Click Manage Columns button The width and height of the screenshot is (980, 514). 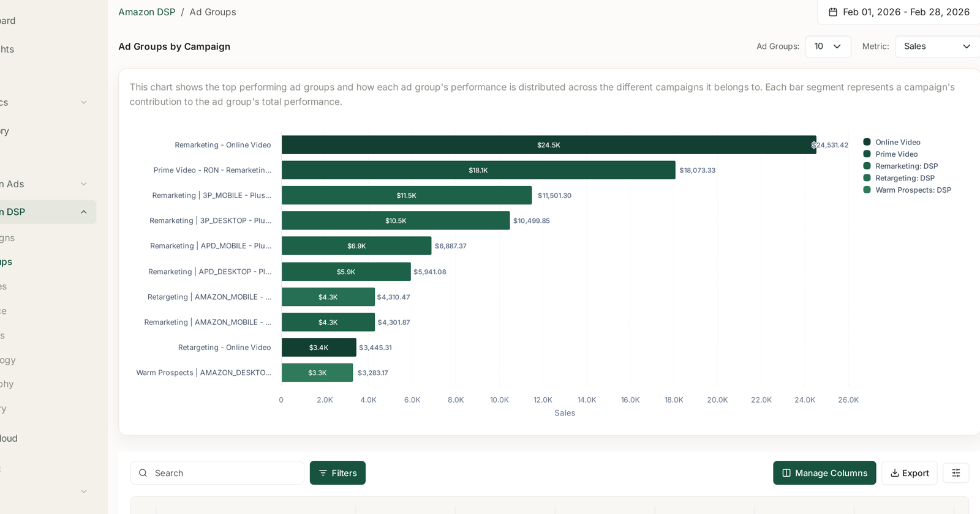[824, 473]
